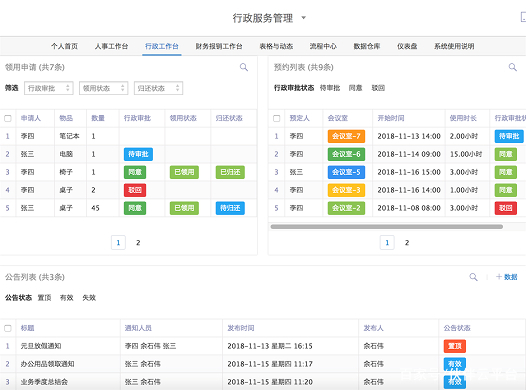Click the red 置顶 badge for 元旦放假通知

pyautogui.click(x=455, y=346)
